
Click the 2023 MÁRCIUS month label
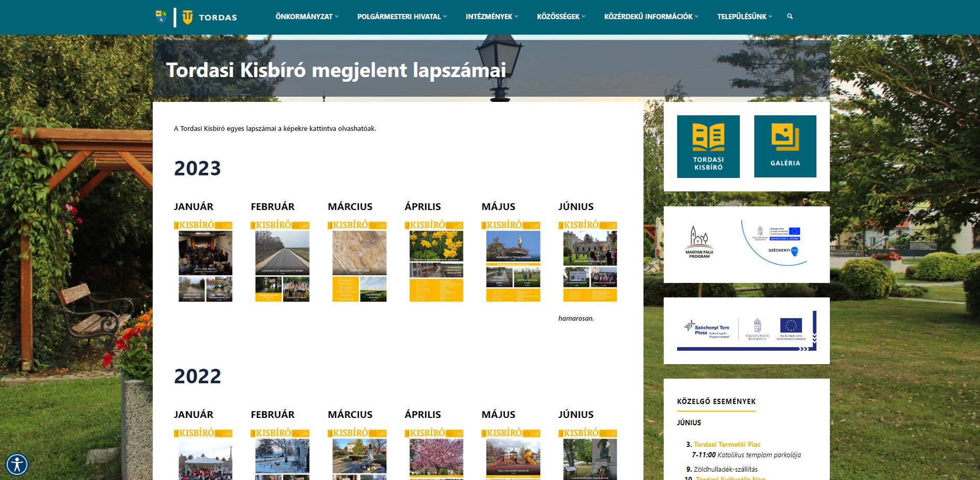coord(350,206)
